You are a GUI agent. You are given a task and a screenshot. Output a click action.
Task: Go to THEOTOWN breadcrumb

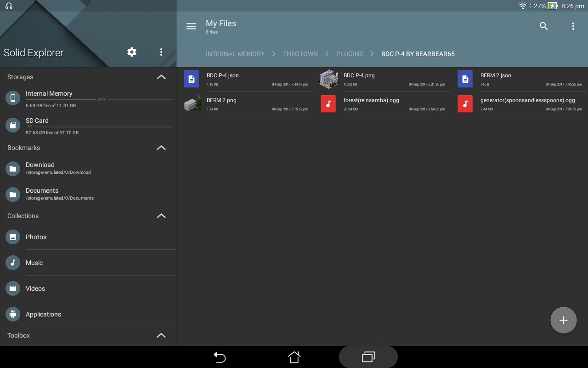pyautogui.click(x=300, y=54)
